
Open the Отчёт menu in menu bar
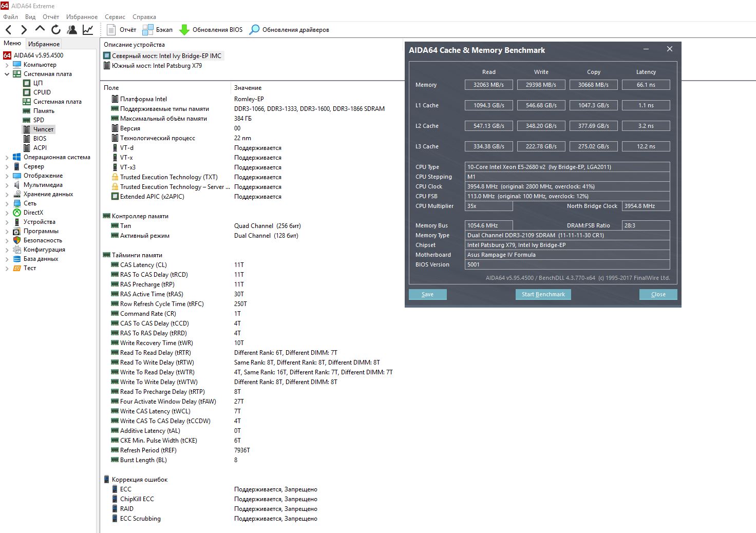pos(51,17)
